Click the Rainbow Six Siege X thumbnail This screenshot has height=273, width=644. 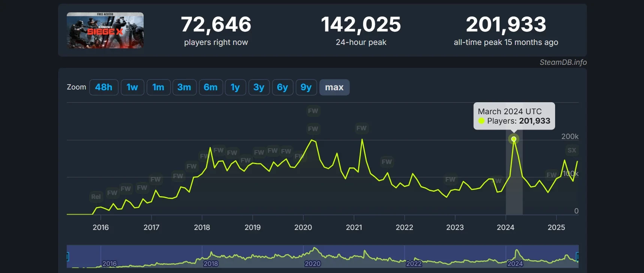pyautogui.click(x=105, y=30)
